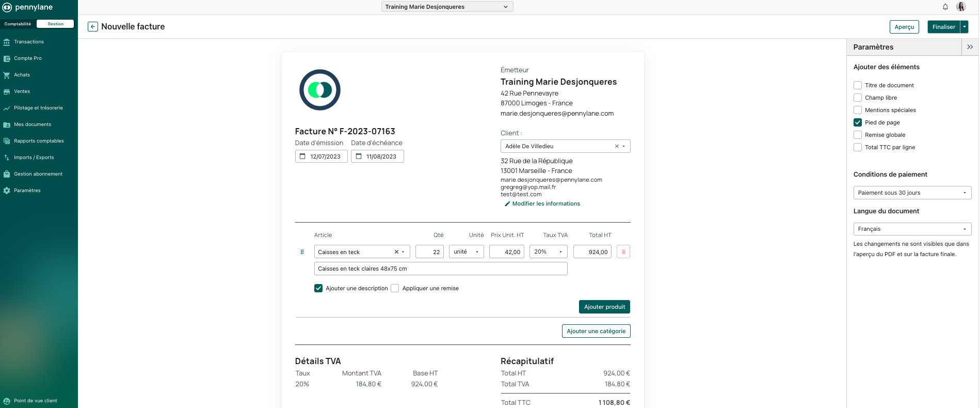This screenshot has width=980, height=408.
Task: Click the description field Caisses en teck claires
Action: tap(441, 269)
